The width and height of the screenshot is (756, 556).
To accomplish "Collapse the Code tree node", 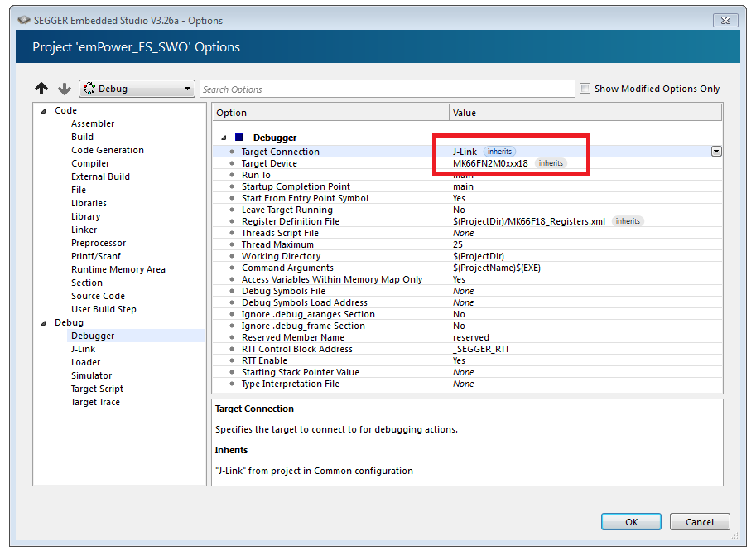I will (x=43, y=111).
